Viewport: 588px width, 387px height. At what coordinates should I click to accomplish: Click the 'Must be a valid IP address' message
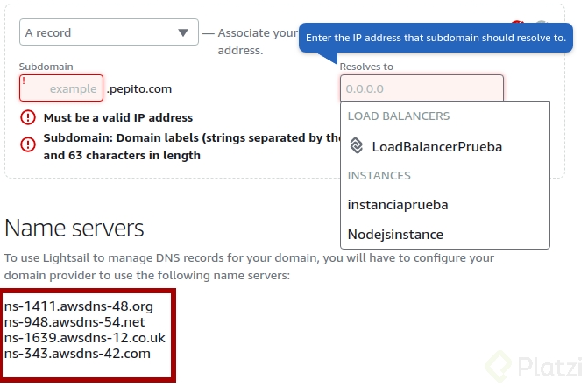tap(118, 117)
